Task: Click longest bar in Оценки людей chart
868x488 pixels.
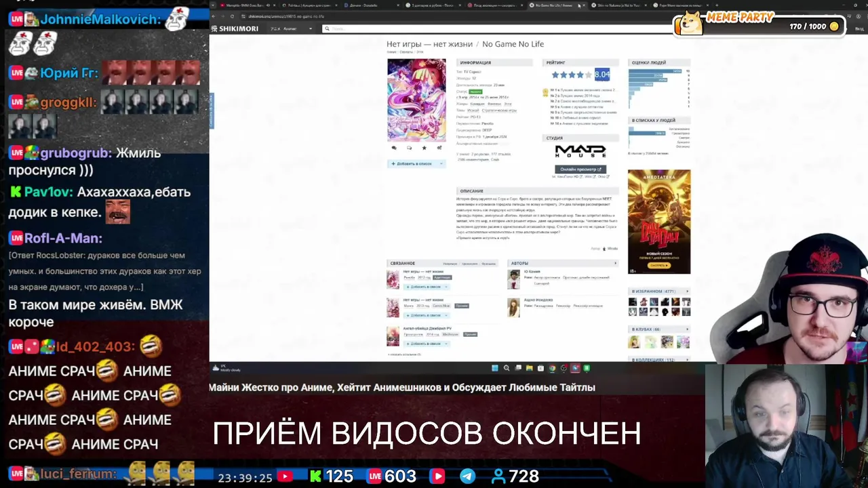Action: click(x=655, y=71)
